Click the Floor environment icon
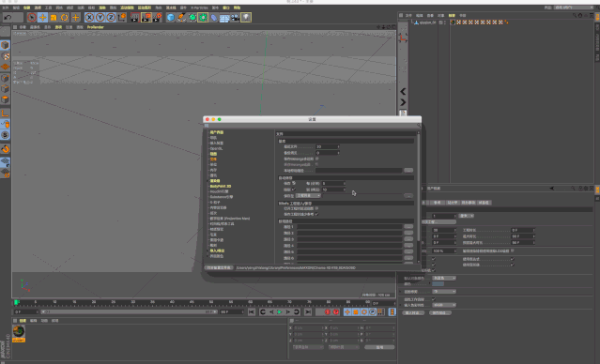The width and height of the screenshot is (600, 364). (x=224, y=17)
